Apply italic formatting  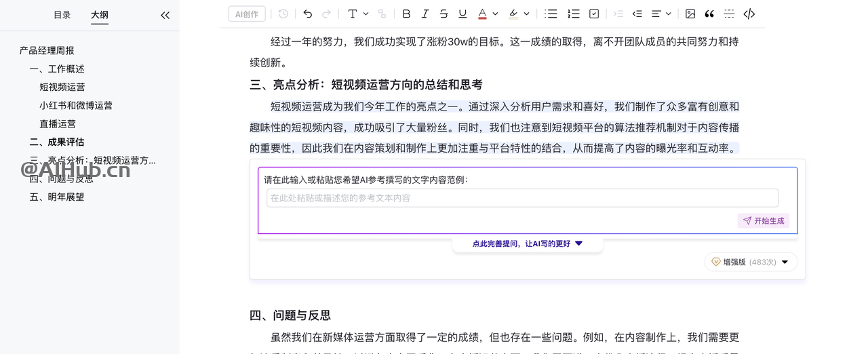(425, 14)
